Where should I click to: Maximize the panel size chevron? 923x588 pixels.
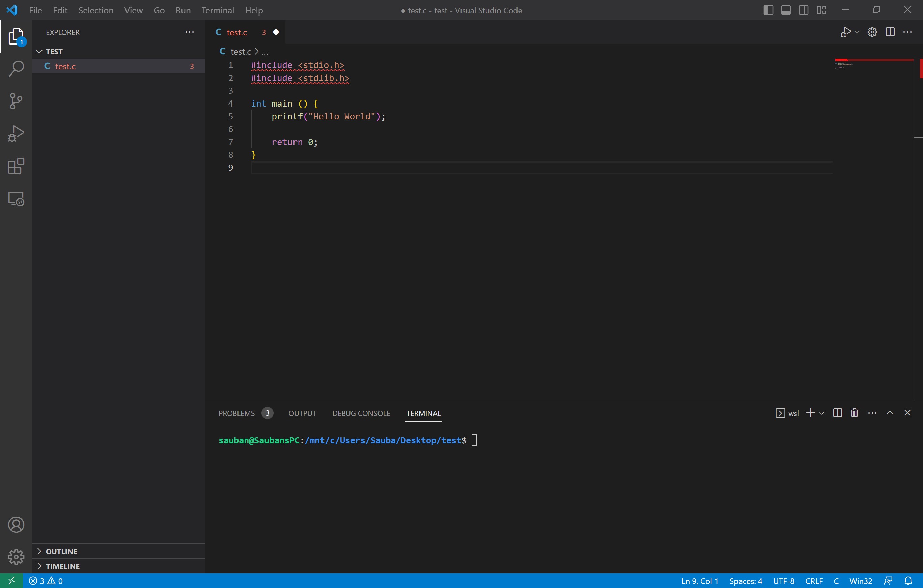click(890, 413)
